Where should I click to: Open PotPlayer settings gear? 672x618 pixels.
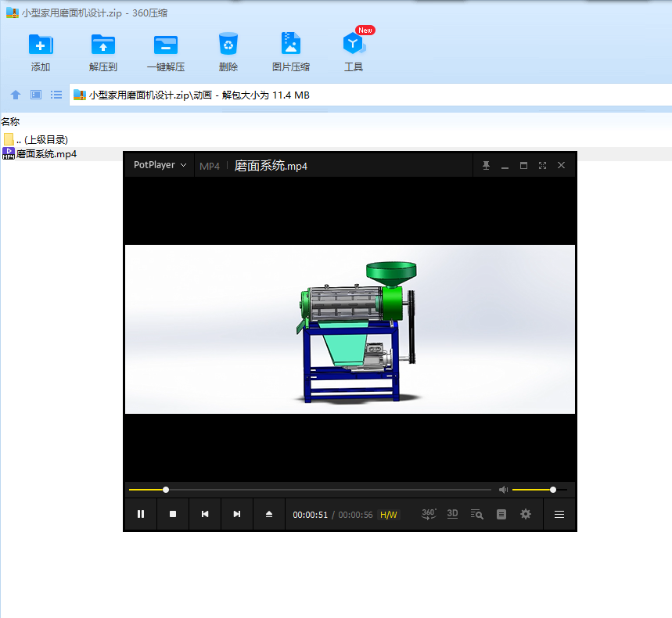click(526, 514)
